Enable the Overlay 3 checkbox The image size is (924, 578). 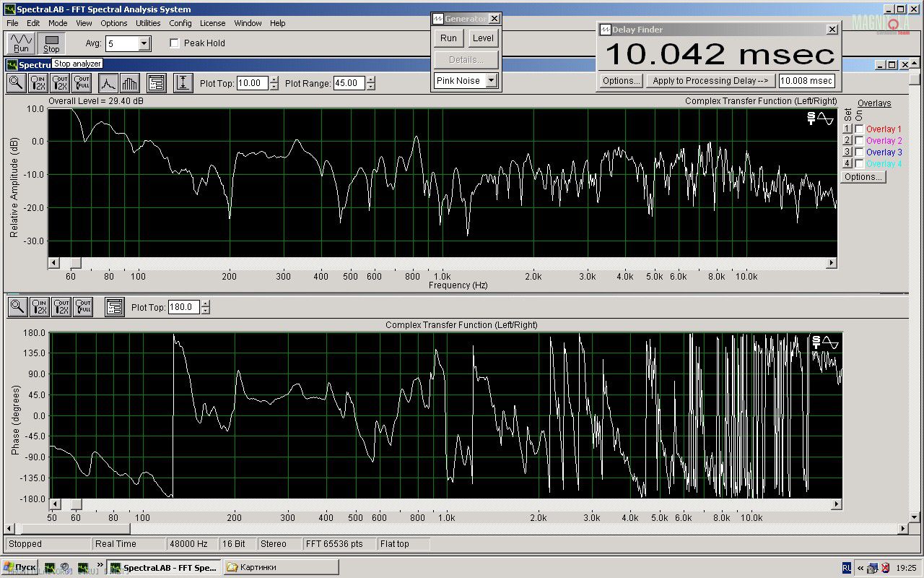pyautogui.click(x=859, y=152)
